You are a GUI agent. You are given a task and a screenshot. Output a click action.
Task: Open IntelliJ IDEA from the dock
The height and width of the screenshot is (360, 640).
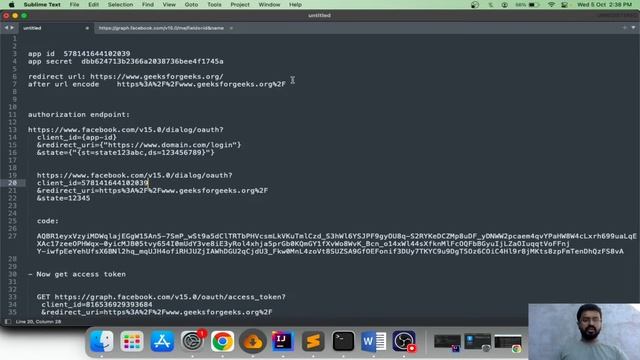coord(283,341)
